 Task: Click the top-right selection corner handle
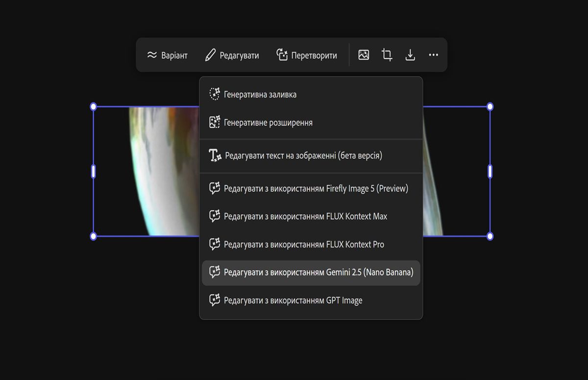[490, 106]
